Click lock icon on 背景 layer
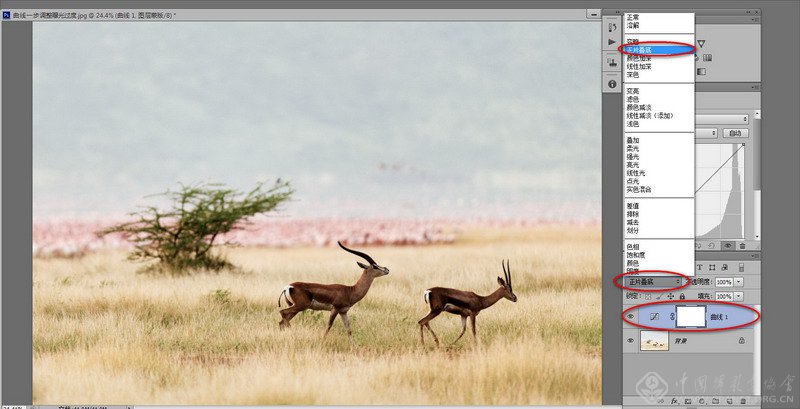 pyautogui.click(x=741, y=340)
